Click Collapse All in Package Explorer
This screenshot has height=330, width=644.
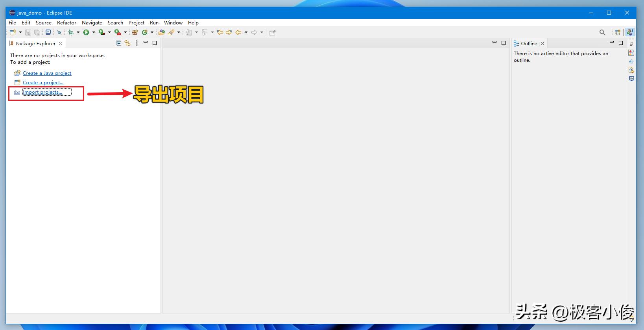[118, 43]
